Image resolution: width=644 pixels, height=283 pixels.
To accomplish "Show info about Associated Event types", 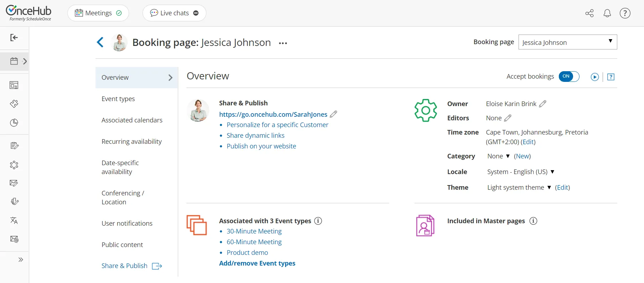I will [x=318, y=221].
